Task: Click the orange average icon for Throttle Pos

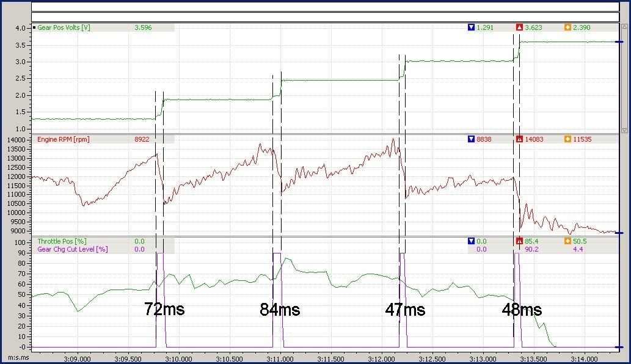Action: (567, 241)
